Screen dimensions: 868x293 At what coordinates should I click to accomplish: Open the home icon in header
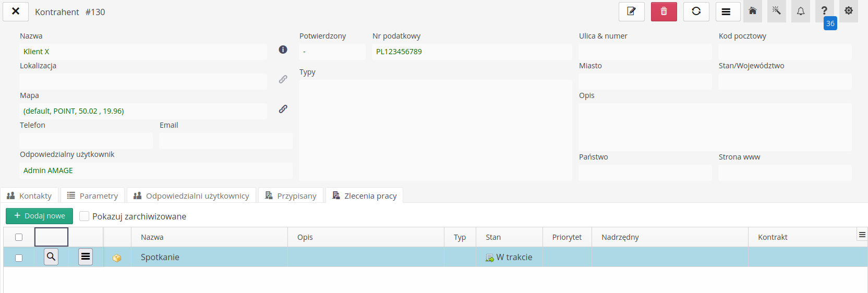pyautogui.click(x=752, y=11)
